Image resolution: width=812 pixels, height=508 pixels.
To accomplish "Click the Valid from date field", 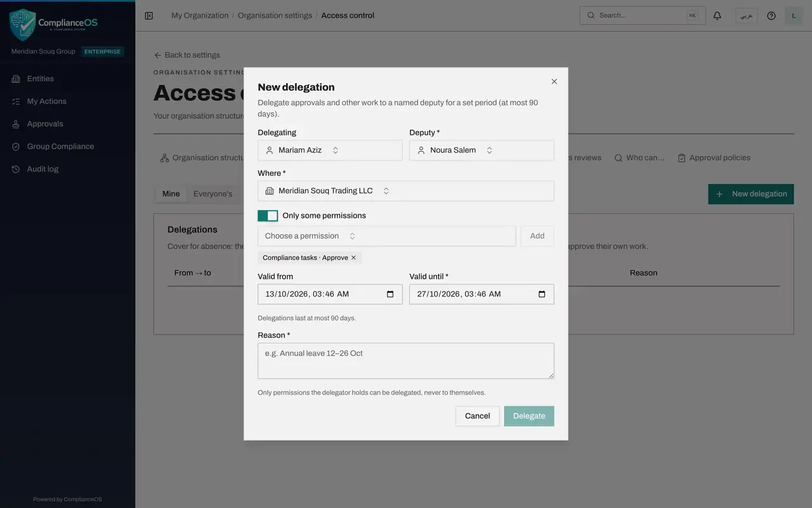I will tap(330, 294).
